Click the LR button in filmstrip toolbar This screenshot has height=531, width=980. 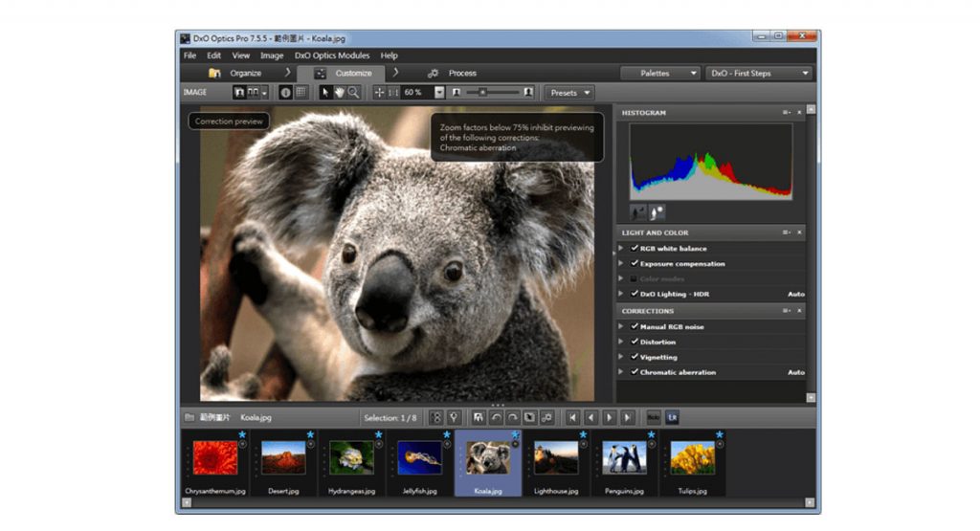pos(673,417)
